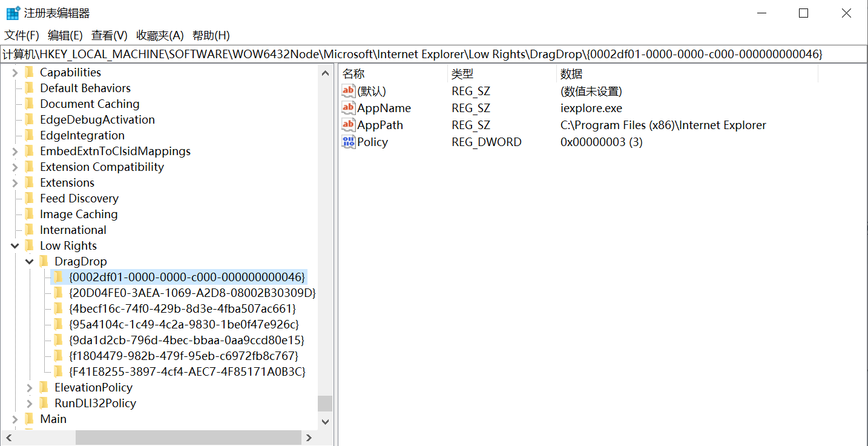
Task: Collapse the DragDrop key
Action: click(30, 262)
